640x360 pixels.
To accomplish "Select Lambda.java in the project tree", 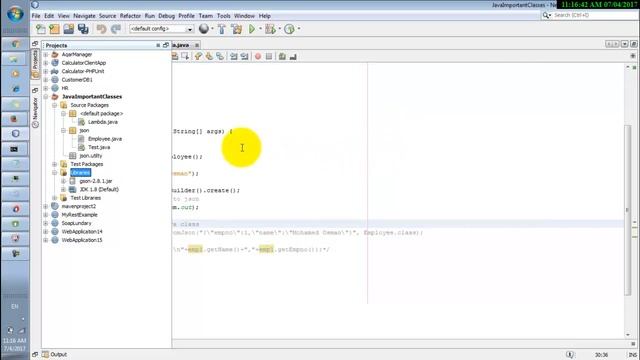I will pos(102,122).
